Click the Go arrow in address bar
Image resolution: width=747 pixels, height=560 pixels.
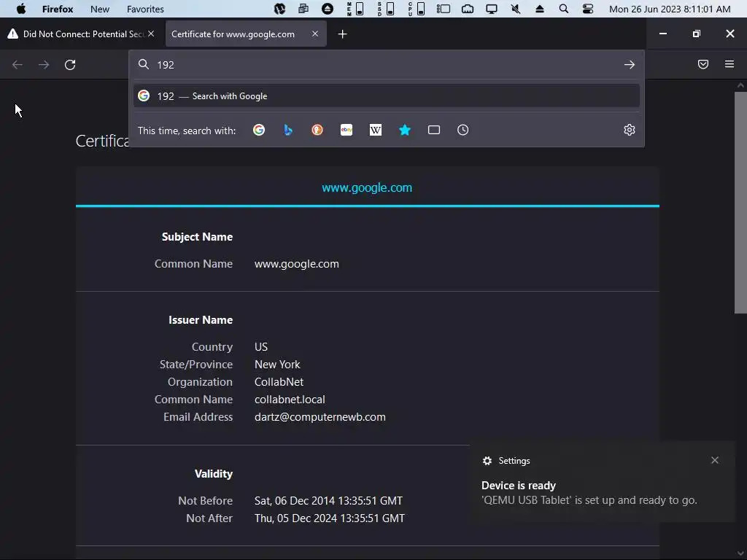pos(630,65)
